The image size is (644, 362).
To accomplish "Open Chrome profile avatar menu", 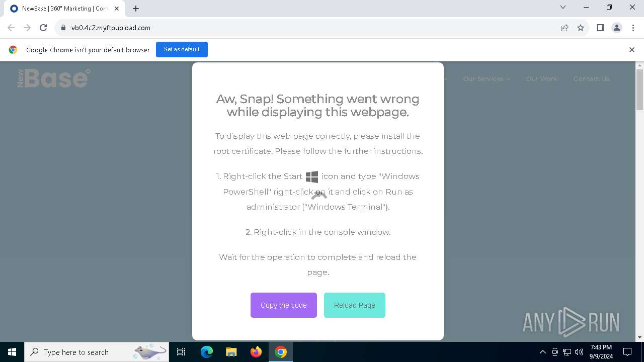I will [x=617, y=28].
